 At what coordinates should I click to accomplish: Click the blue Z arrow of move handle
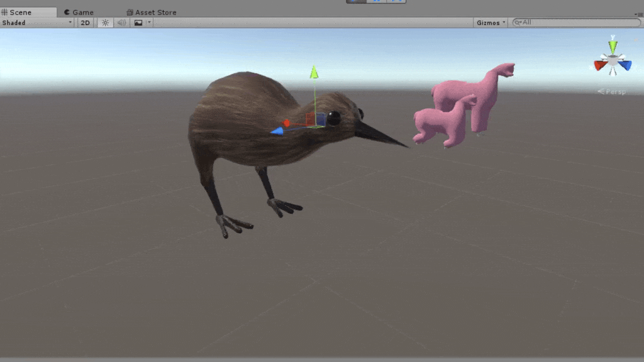(277, 131)
